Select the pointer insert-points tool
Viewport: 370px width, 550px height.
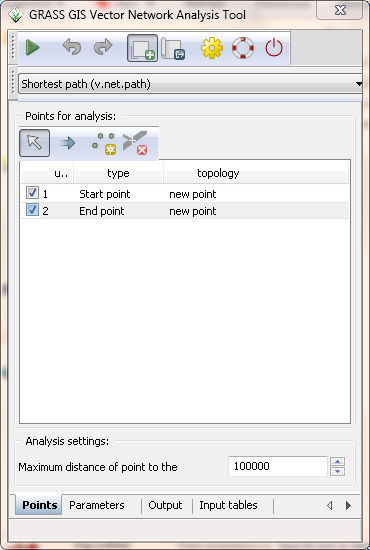point(34,143)
